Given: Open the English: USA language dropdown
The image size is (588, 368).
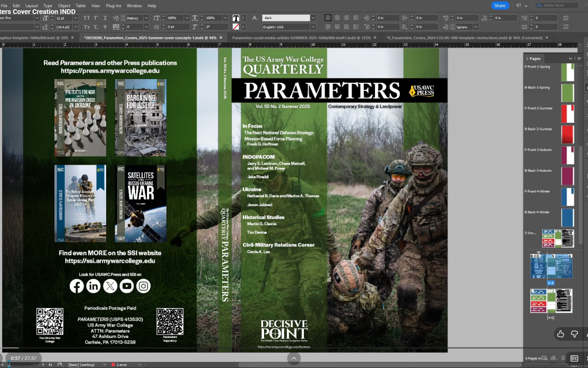Looking at the screenshot, I should (313, 27).
